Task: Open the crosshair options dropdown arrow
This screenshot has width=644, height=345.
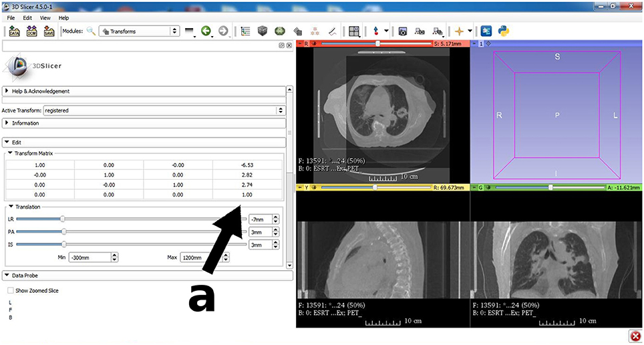Action: pos(470,31)
